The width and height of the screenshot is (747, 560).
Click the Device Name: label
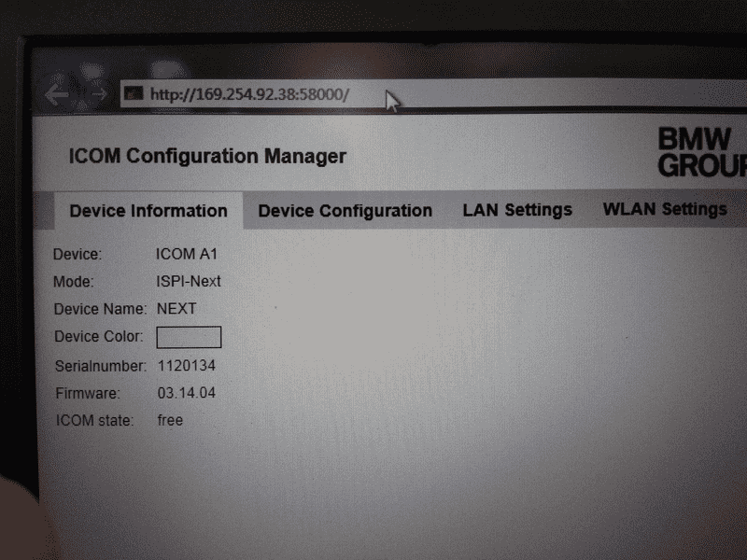click(100, 309)
